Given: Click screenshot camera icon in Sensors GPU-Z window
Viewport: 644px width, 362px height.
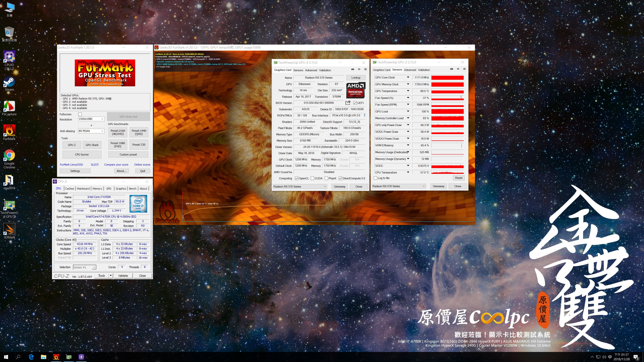Looking at the screenshot, I should (x=451, y=69).
